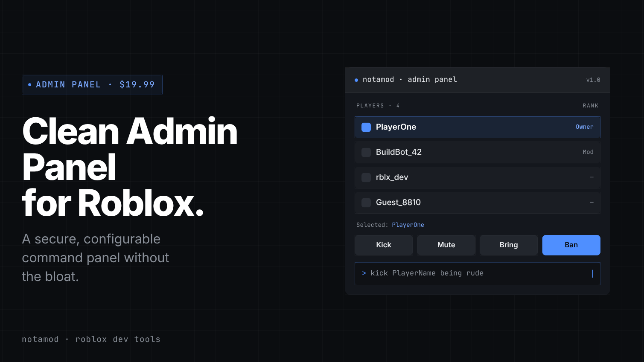Click the v1.0 version label

[x=593, y=80]
